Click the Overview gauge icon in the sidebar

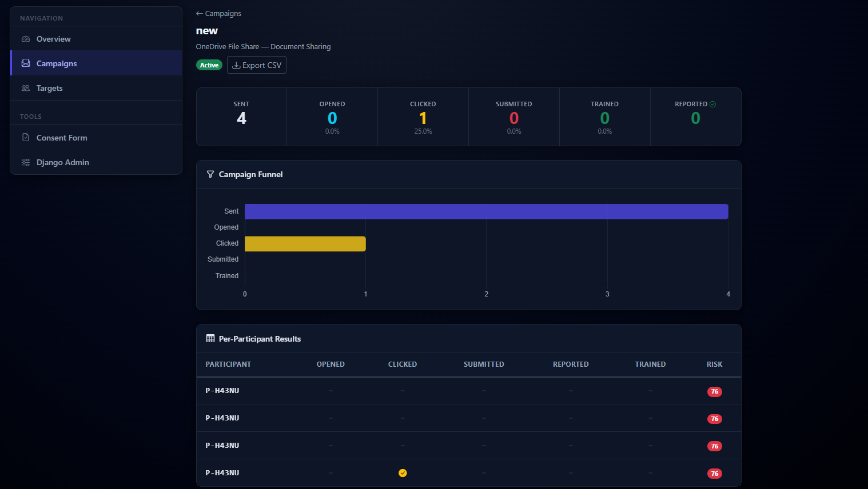25,38
